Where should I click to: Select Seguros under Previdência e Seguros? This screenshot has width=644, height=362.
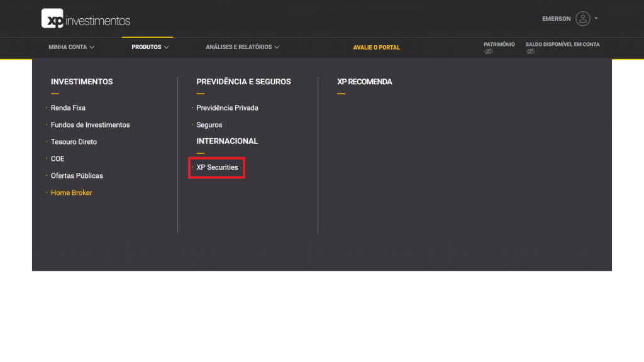tap(208, 124)
